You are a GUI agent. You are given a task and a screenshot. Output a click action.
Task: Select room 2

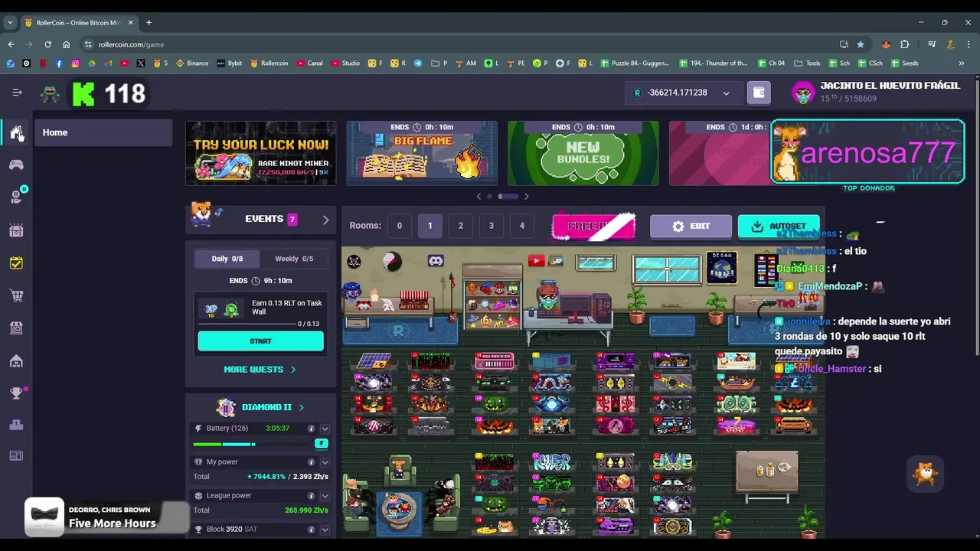click(460, 226)
